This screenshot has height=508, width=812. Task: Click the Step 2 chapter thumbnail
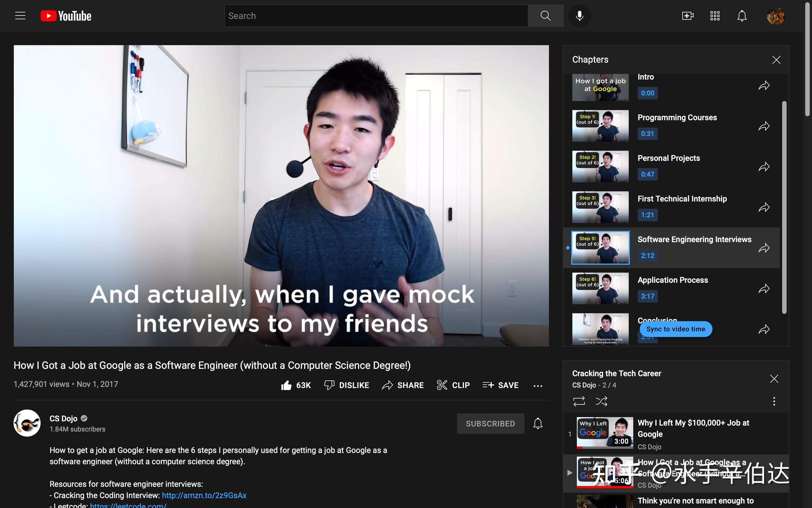pyautogui.click(x=600, y=167)
